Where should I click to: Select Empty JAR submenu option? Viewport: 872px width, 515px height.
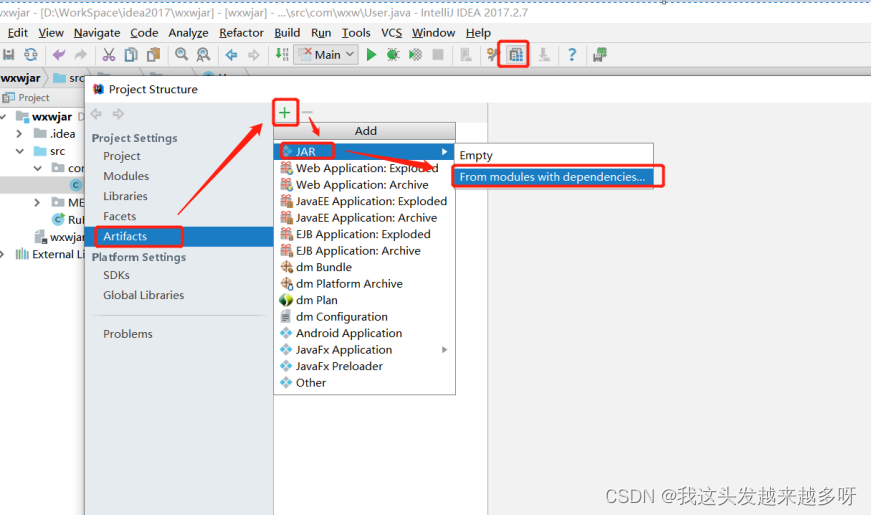click(554, 155)
